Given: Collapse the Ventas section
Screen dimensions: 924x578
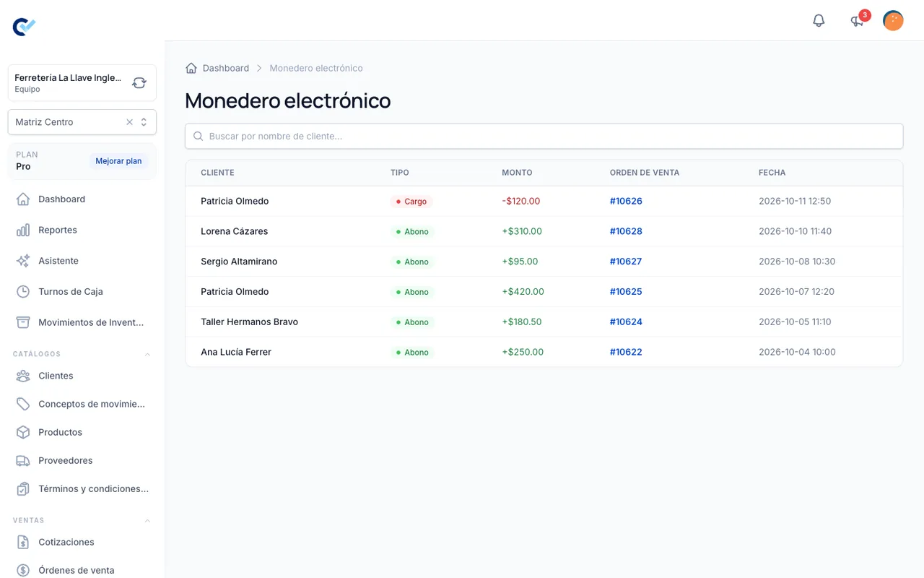Looking at the screenshot, I should click(147, 520).
